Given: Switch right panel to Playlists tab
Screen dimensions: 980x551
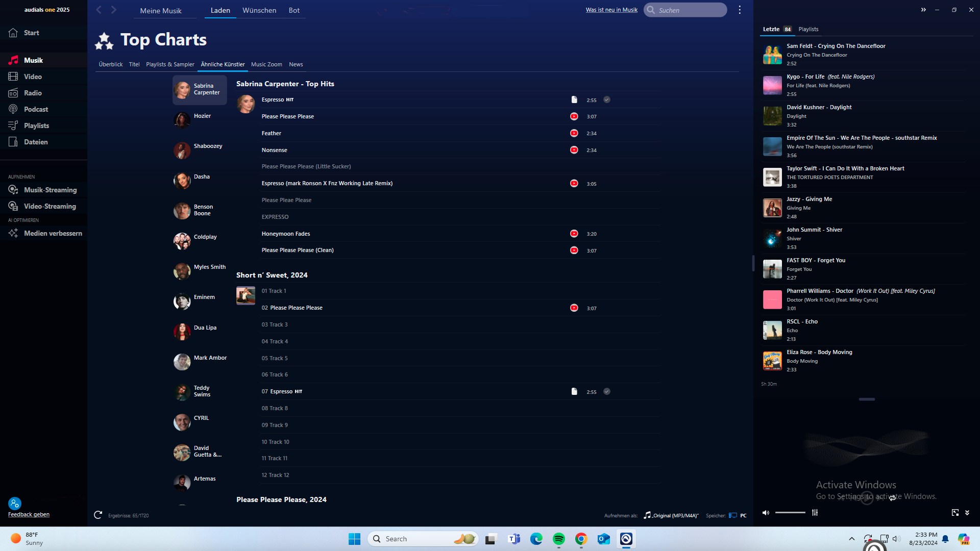Looking at the screenshot, I should click(x=808, y=29).
